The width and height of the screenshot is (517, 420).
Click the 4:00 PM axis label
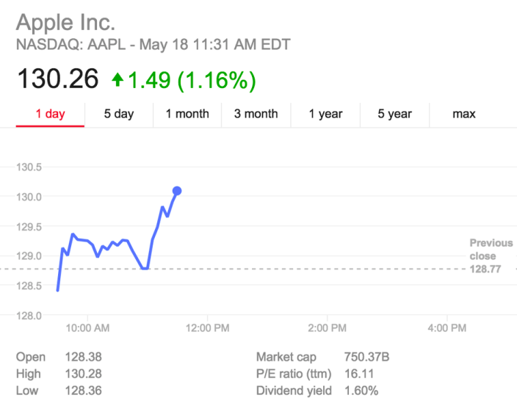coord(446,328)
